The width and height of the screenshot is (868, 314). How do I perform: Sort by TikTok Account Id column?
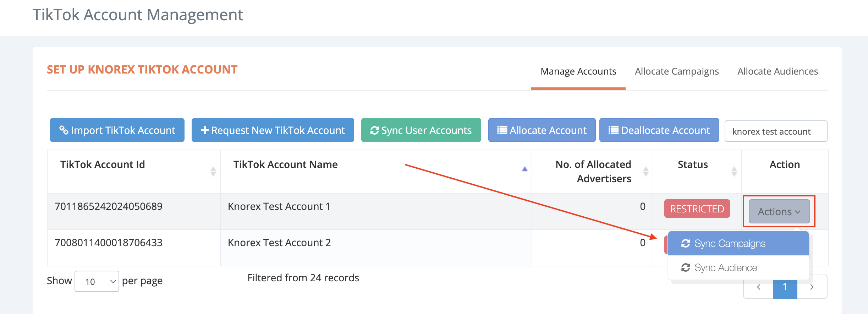click(134, 171)
